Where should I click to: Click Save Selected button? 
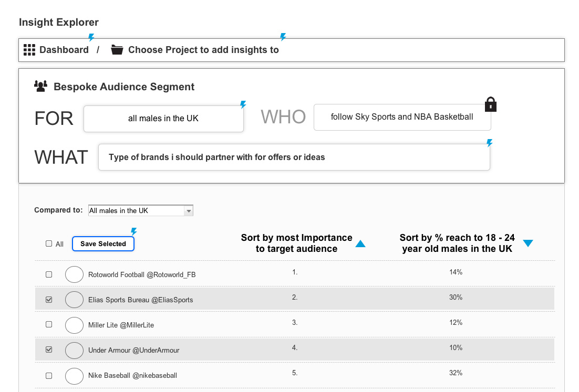103,244
